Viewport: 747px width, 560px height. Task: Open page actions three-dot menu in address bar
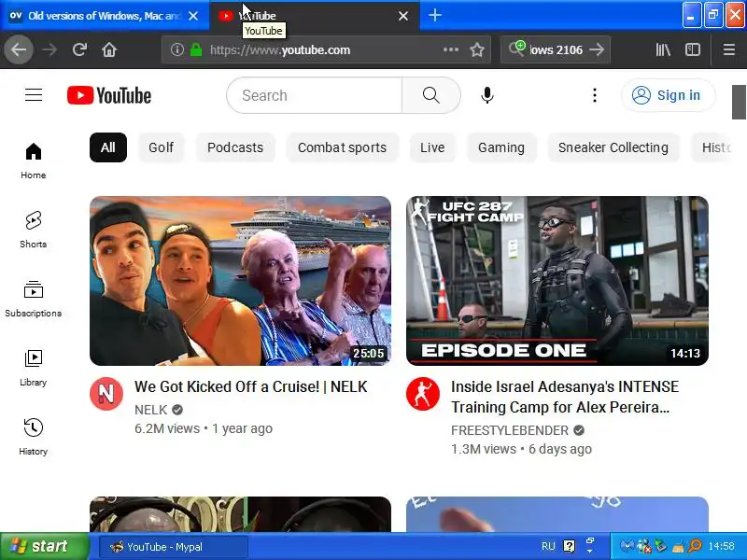(451, 49)
